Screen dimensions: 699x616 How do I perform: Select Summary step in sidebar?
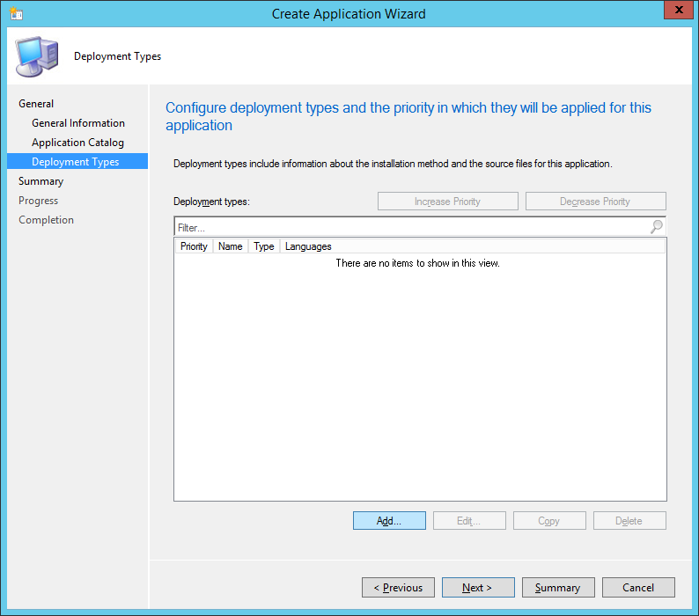(41, 181)
